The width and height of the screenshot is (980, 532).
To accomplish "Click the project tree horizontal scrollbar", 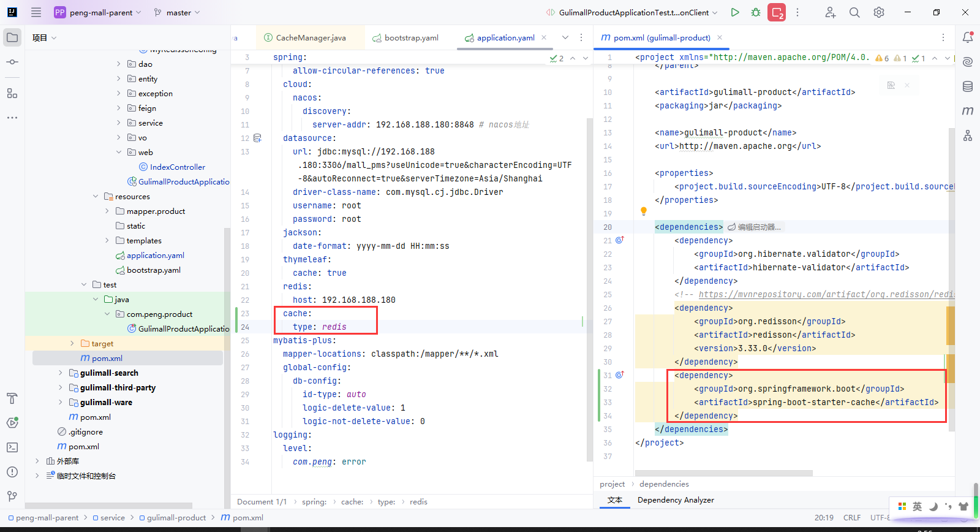I will (108, 506).
